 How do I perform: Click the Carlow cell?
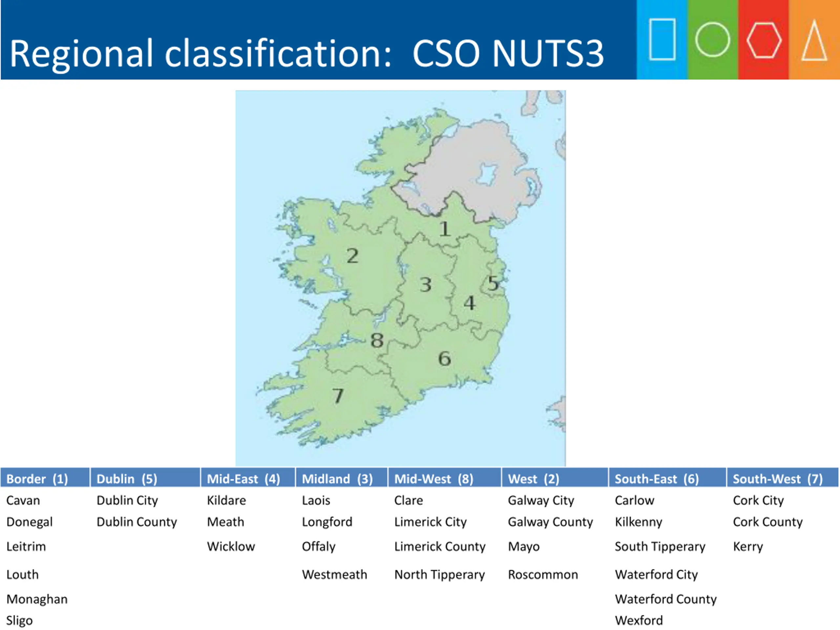pos(635,500)
